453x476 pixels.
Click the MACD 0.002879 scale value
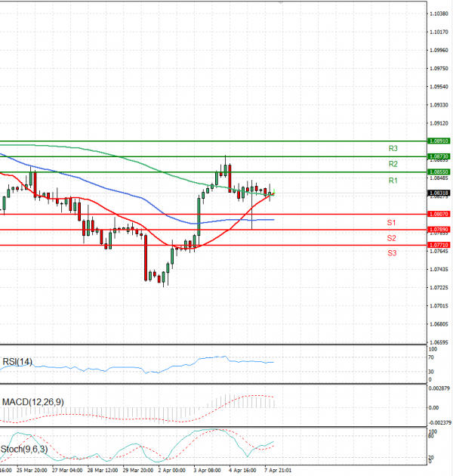[x=439, y=388]
